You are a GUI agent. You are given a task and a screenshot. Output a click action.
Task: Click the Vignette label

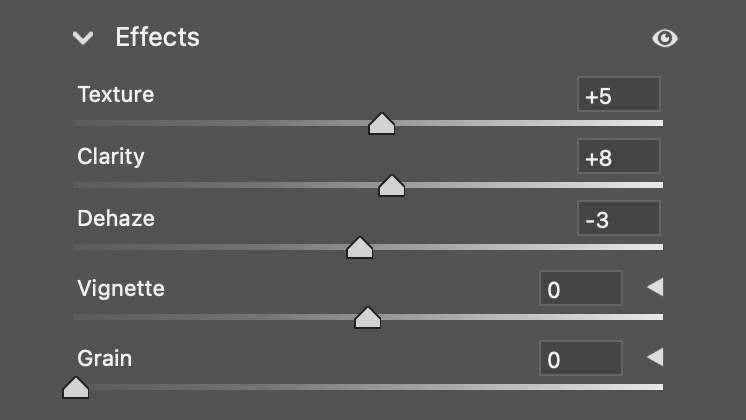(121, 288)
